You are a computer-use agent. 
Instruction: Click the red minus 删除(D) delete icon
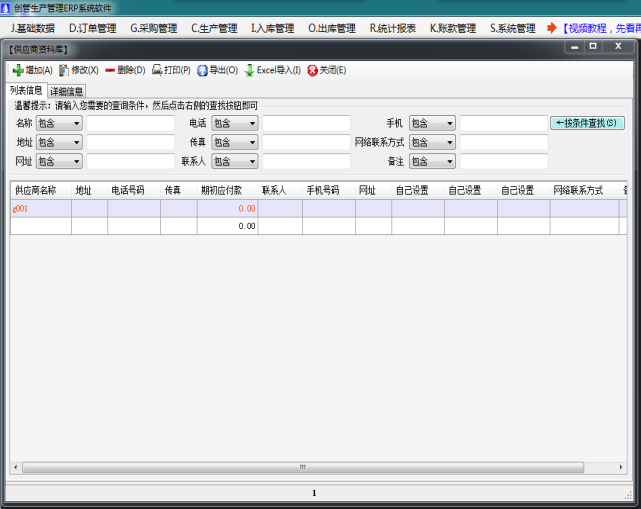pos(110,71)
